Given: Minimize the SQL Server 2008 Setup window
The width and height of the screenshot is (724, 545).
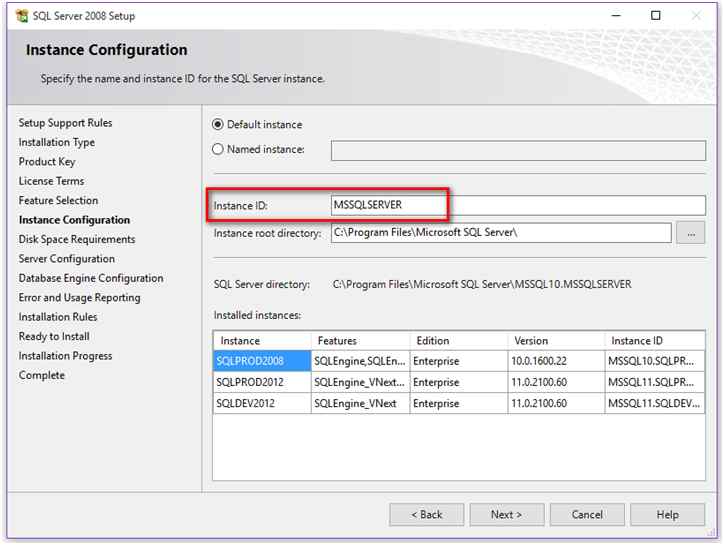Looking at the screenshot, I should coord(616,16).
